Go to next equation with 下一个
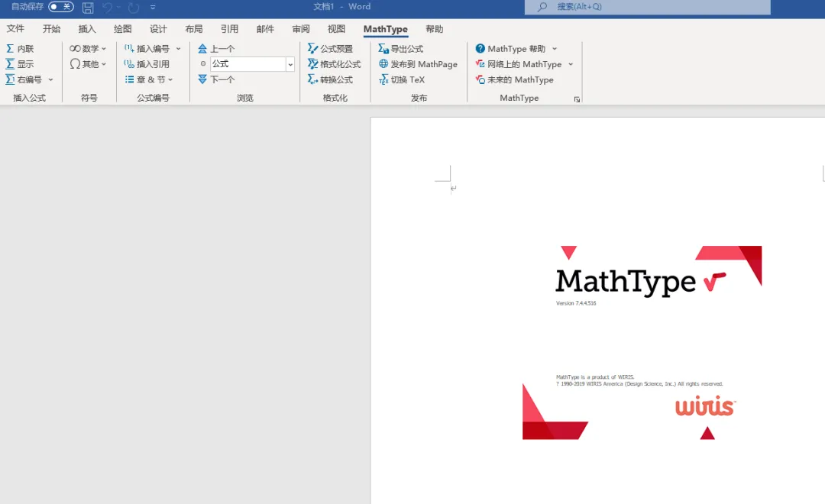Image resolution: width=825 pixels, height=504 pixels. tap(216, 79)
